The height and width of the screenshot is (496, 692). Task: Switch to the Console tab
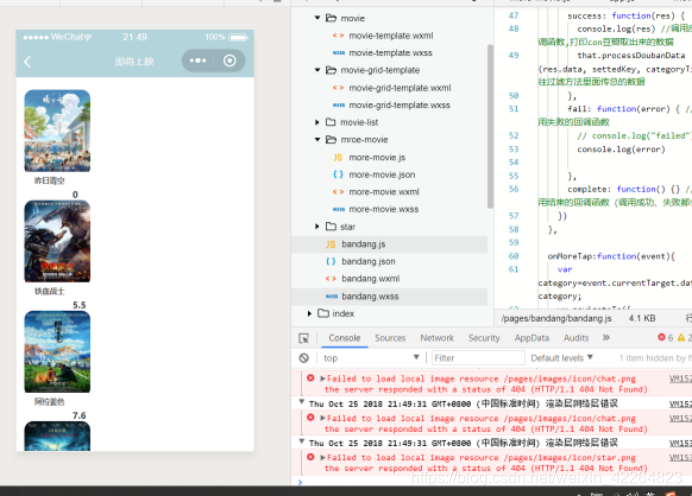pyautogui.click(x=344, y=338)
